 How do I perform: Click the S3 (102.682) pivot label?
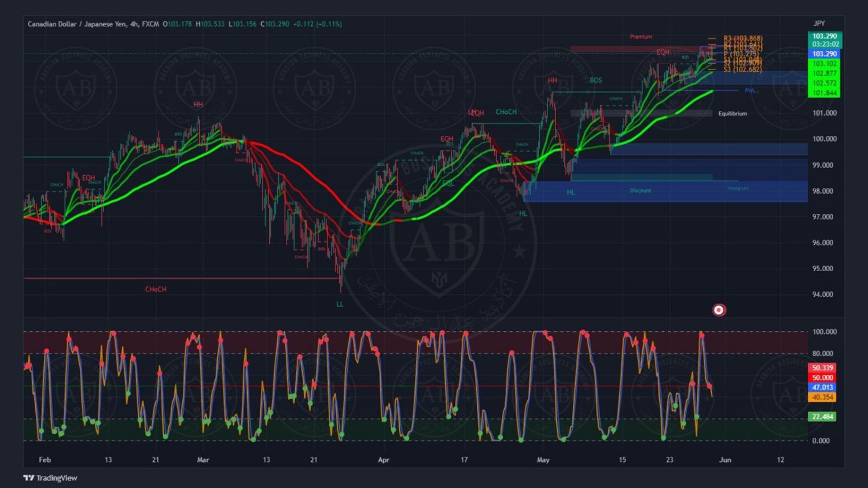743,69
